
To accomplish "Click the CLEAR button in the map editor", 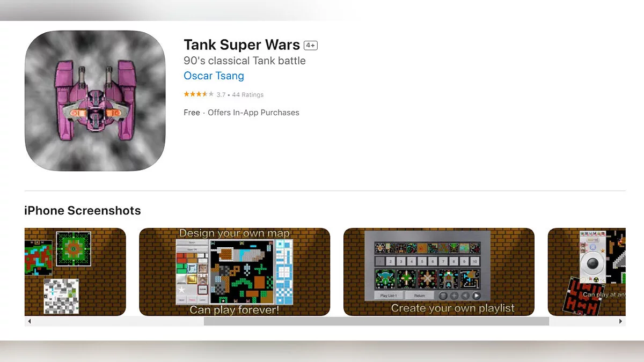I will [202, 290].
